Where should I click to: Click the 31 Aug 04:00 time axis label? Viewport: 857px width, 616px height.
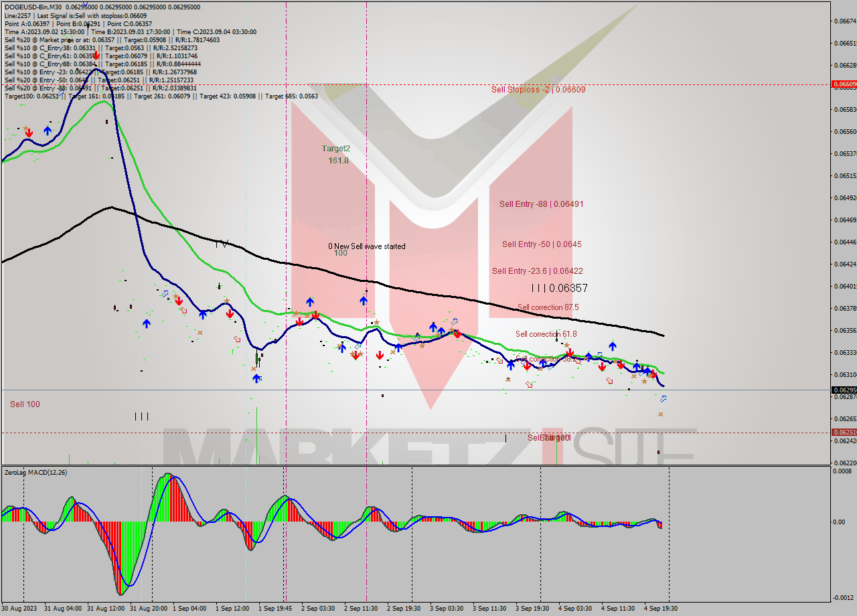point(63,609)
